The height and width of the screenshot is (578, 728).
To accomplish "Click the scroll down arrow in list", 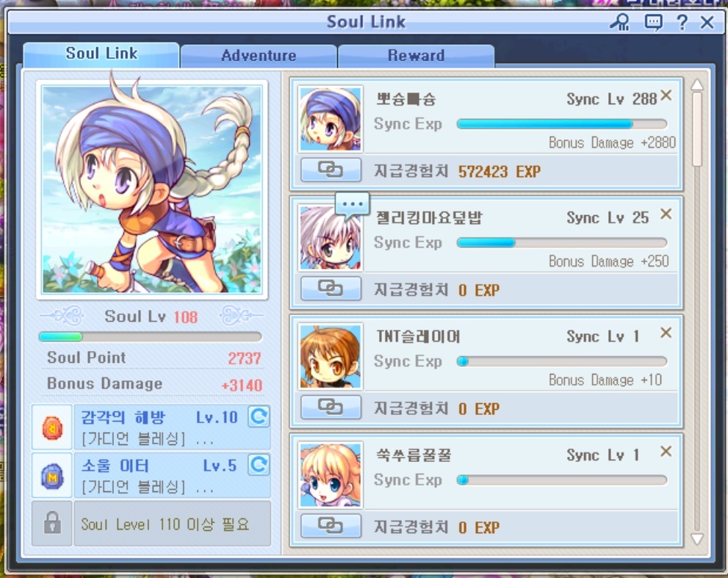I will (697, 538).
